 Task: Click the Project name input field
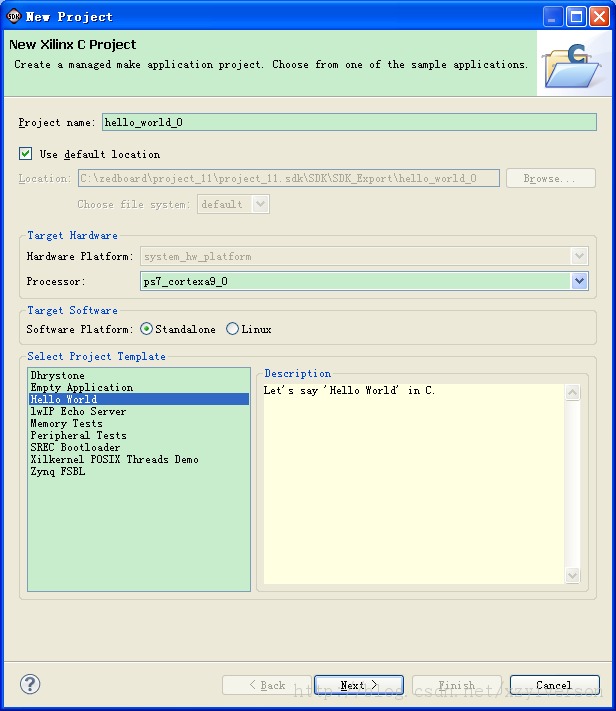point(349,122)
